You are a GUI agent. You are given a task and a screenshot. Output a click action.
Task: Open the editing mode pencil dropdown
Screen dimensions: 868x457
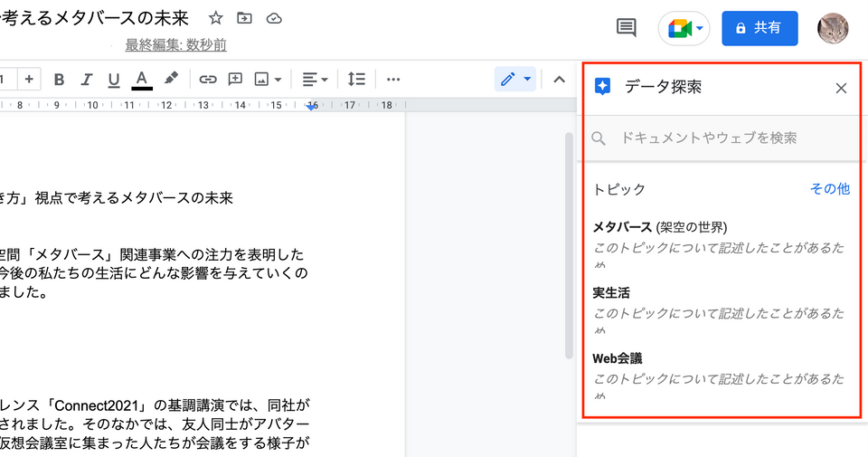pyautogui.click(x=515, y=79)
